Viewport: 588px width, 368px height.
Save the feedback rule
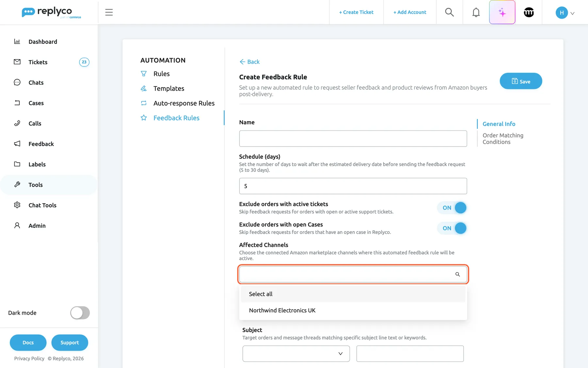tap(521, 81)
